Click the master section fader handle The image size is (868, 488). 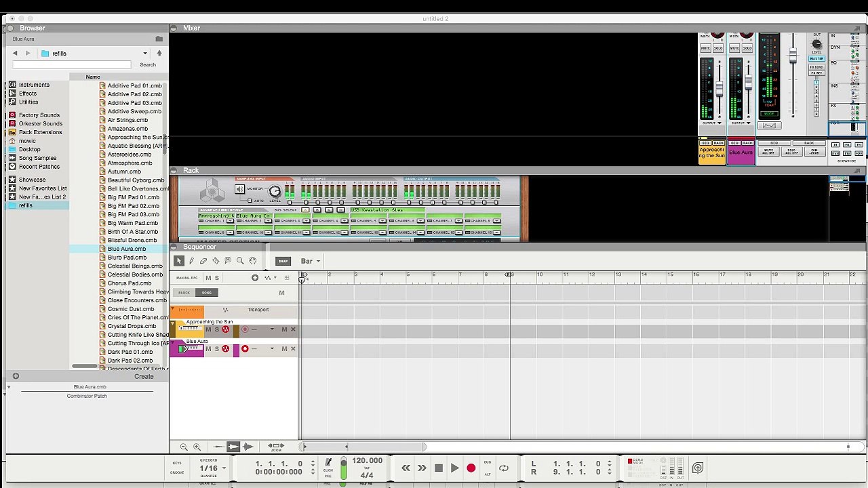pos(792,54)
